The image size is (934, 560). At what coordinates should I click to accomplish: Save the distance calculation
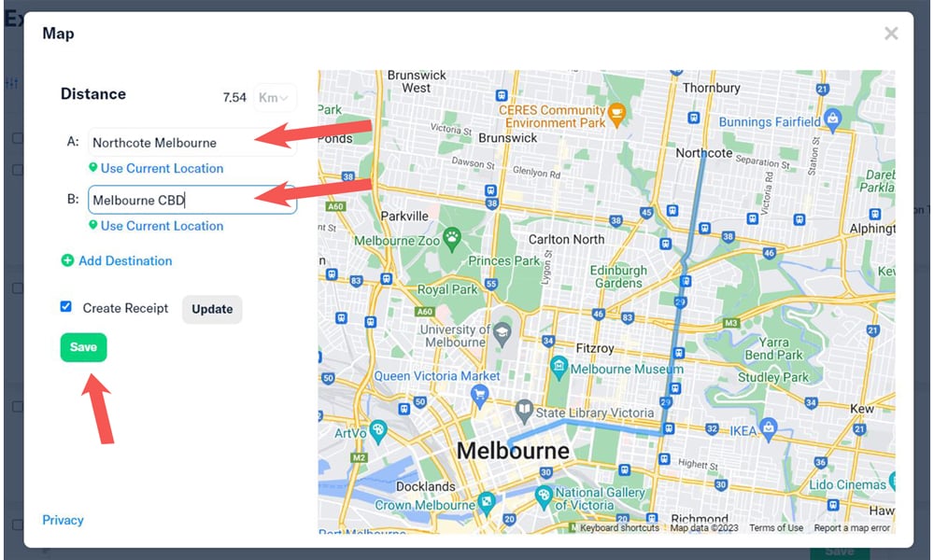83,346
